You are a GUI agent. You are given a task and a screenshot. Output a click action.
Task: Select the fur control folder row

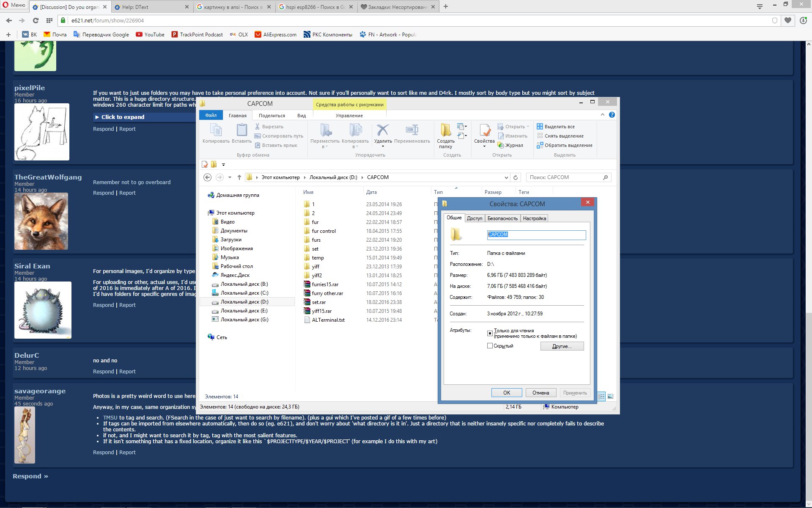point(324,231)
